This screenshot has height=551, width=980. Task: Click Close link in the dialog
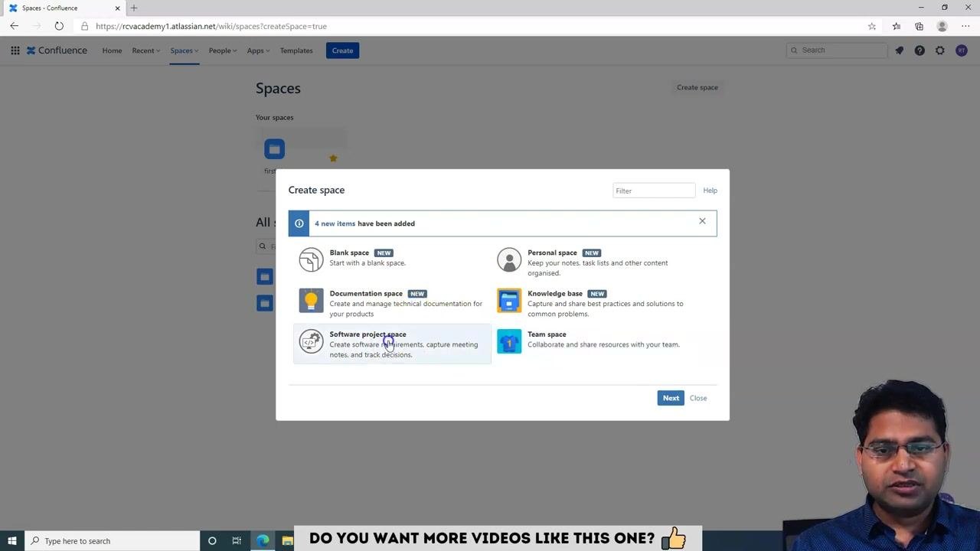pos(698,398)
